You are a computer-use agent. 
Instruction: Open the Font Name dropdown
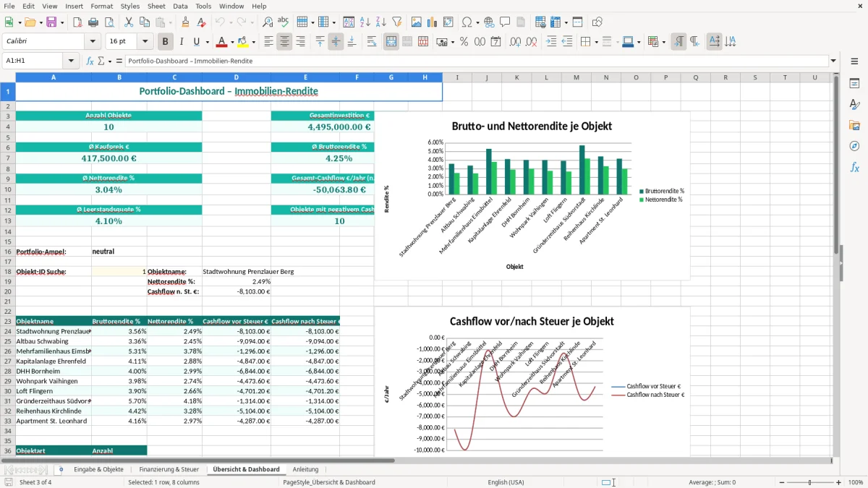point(92,42)
